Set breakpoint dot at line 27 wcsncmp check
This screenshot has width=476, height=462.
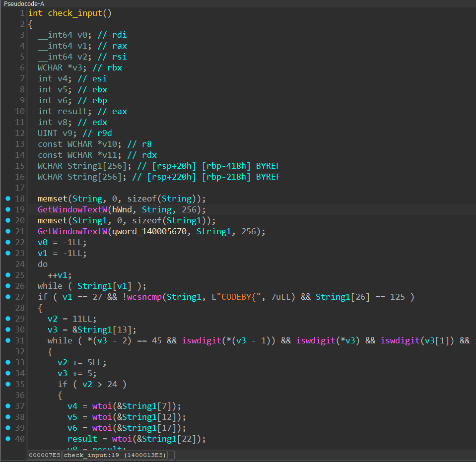[7, 297]
